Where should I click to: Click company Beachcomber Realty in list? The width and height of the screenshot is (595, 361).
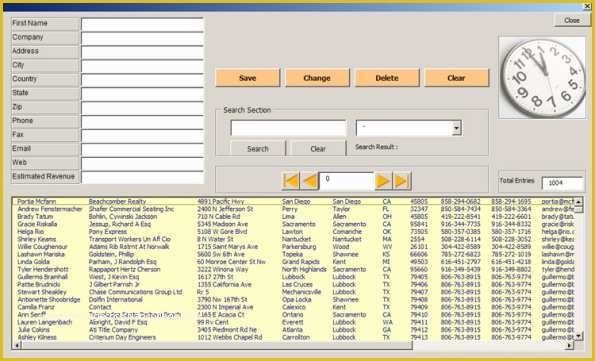[117, 202]
